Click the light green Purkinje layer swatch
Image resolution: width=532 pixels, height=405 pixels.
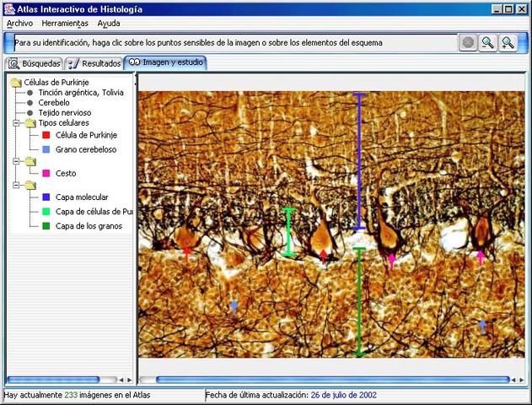pyautogui.click(x=46, y=212)
